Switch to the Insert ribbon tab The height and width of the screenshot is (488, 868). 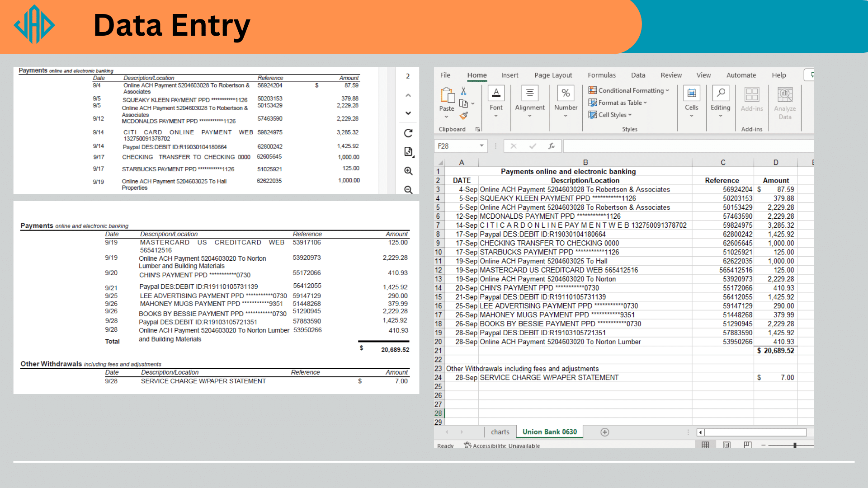[509, 75]
